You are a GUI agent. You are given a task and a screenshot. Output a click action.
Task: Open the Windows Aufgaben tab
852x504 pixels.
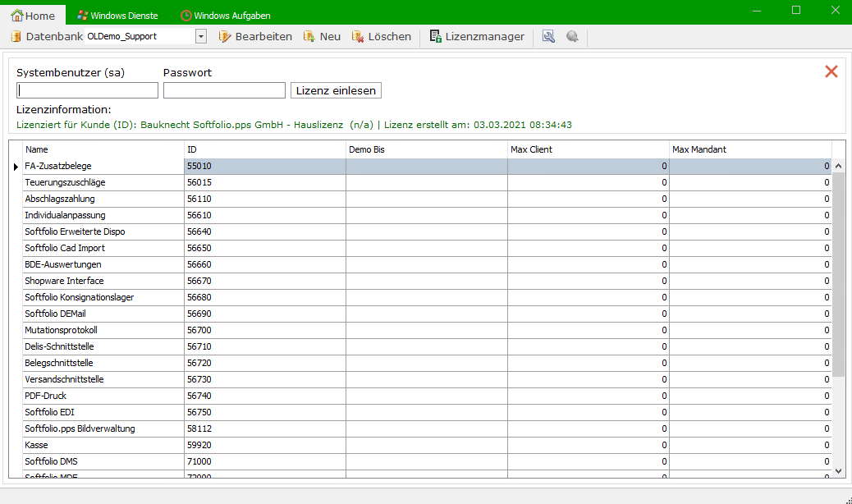click(x=226, y=16)
